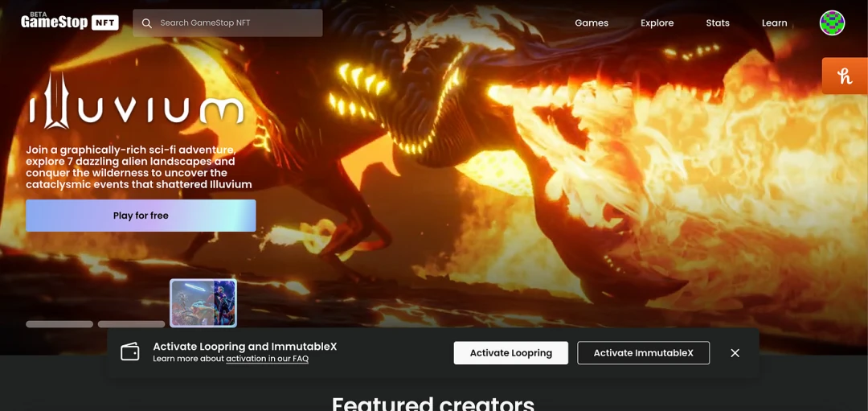Click the GameStop NFT logo
The height and width of the screenshot is (411, 868).
(70, 22)
